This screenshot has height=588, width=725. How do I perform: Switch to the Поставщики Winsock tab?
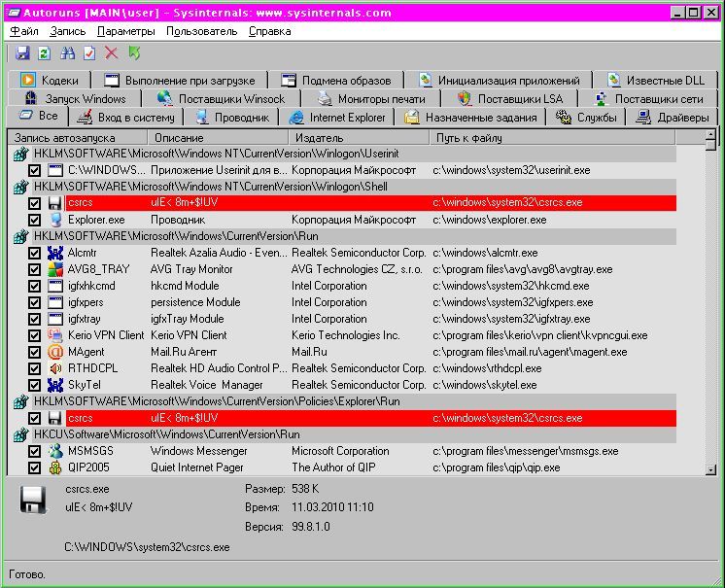pyautogui.click(x=222, y=99)
